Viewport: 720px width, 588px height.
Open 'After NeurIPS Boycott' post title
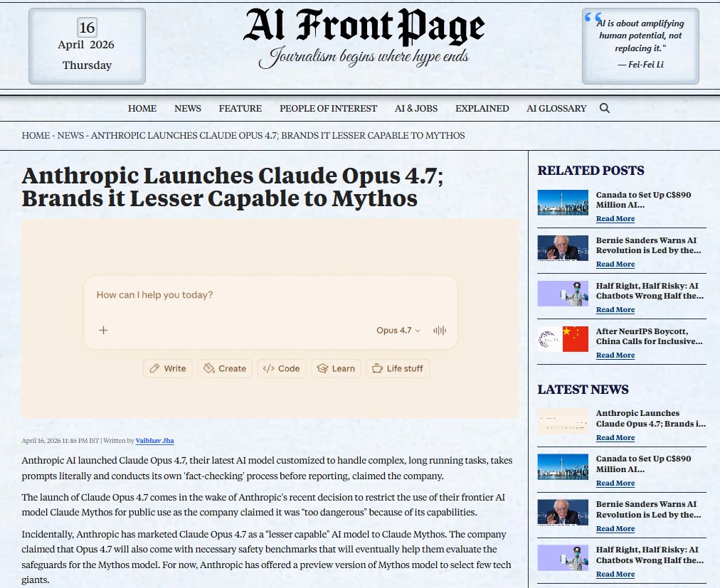click(650, 336)
